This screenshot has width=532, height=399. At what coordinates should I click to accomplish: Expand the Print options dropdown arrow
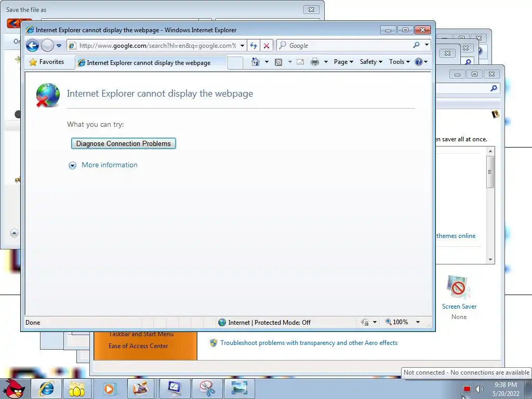(x=326, y=62)
